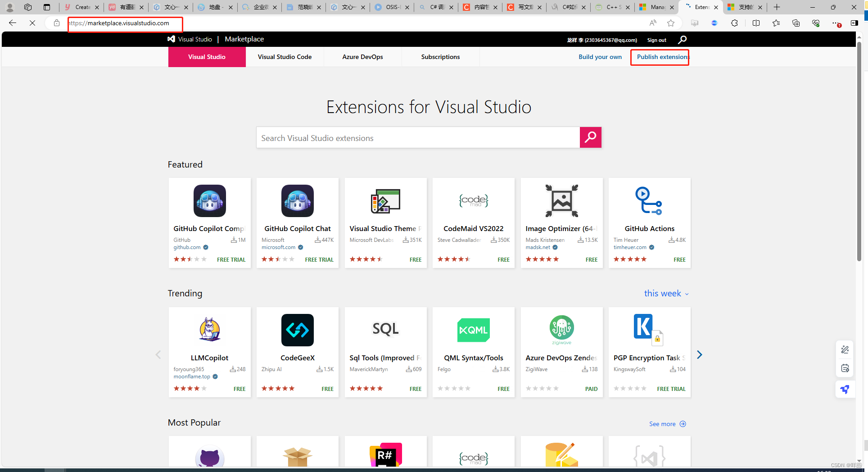Switch to Visual Studio Code tab

(x=285, y=57)
